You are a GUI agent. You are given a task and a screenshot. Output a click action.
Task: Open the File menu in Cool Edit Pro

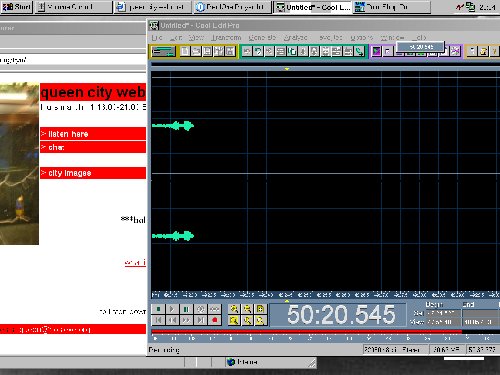[x=157, y=38]
